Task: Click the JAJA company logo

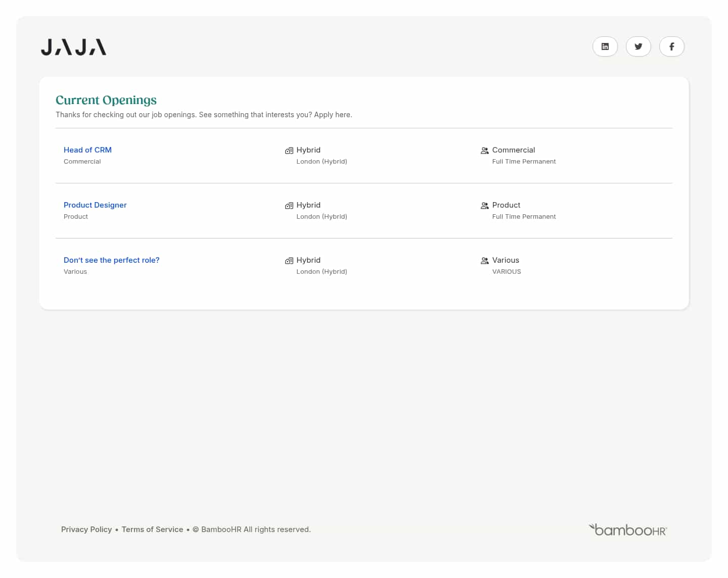Action: 73,46
